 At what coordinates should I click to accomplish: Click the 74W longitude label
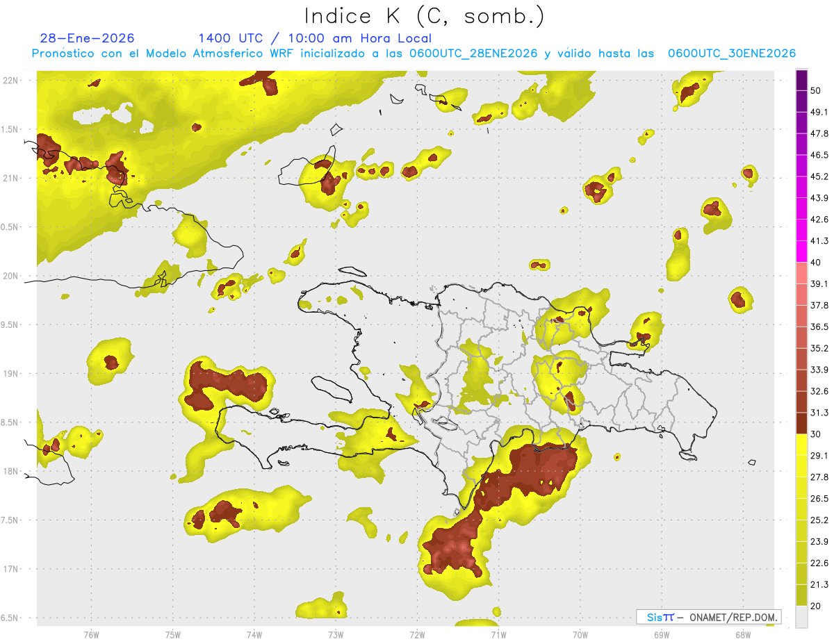pos(254,635)
